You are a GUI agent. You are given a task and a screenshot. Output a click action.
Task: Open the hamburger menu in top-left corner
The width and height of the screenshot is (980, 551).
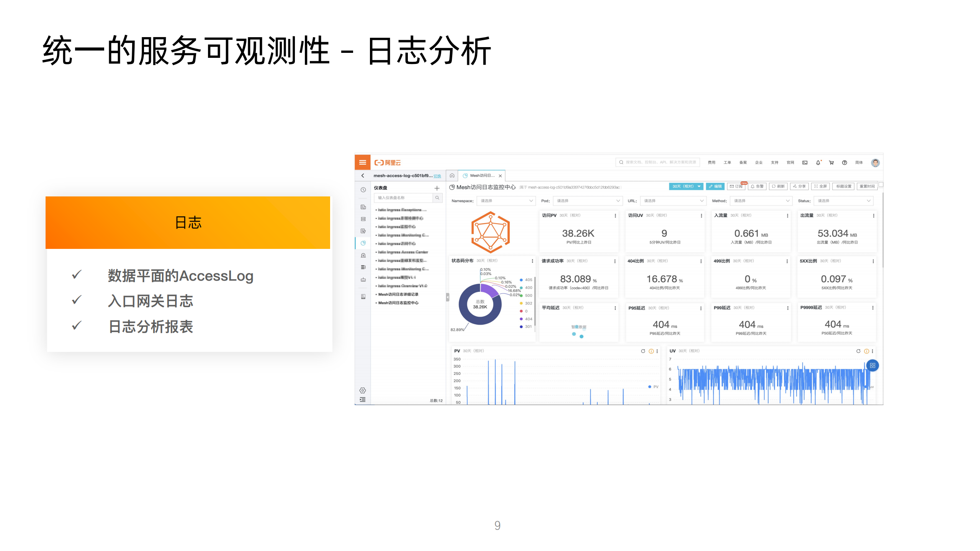click(x=363, y=162)
